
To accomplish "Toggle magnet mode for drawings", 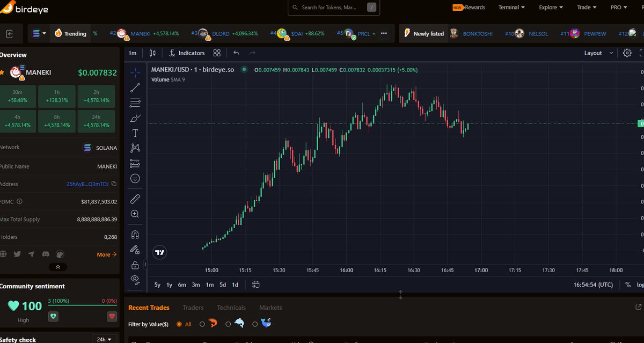I will pyautogui.click(x=135, y=235).
